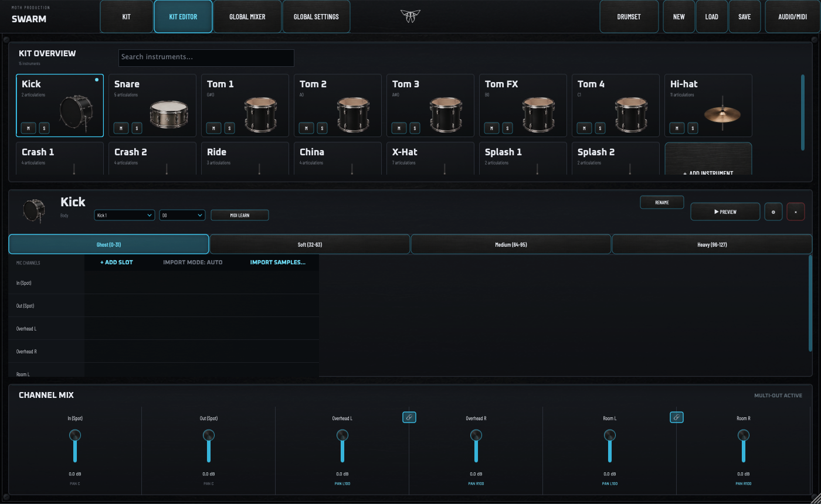Image resolution: width=821 pixels, height=504 pixels.
Task: Solo Tom 2
Action: pyautogui.click(x=321, y=128)
